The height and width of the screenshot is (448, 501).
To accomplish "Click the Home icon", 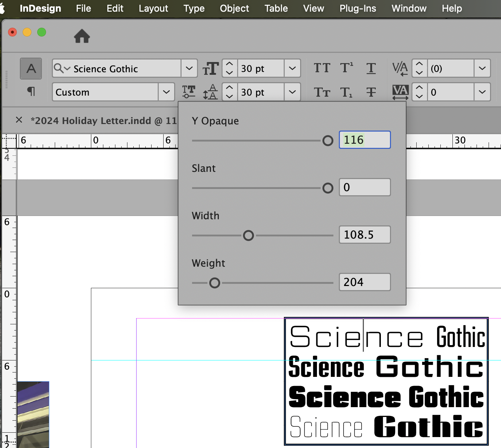I will pyautogui.click(x=82, y=36).
